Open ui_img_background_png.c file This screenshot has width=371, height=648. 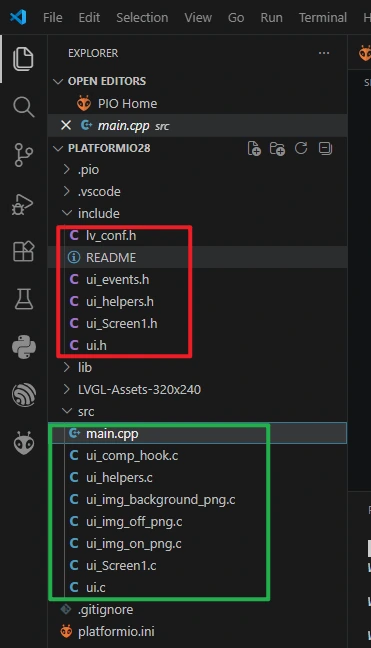[x=197, y=499]
